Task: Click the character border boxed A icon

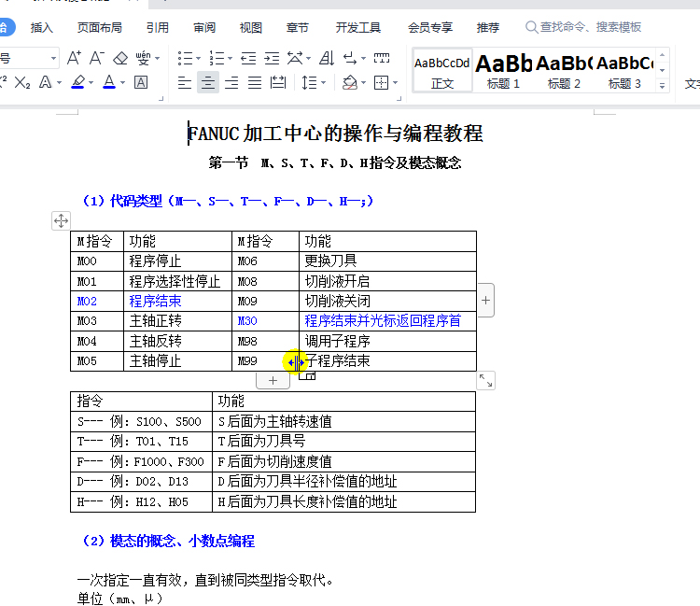Action: point(141,82)
